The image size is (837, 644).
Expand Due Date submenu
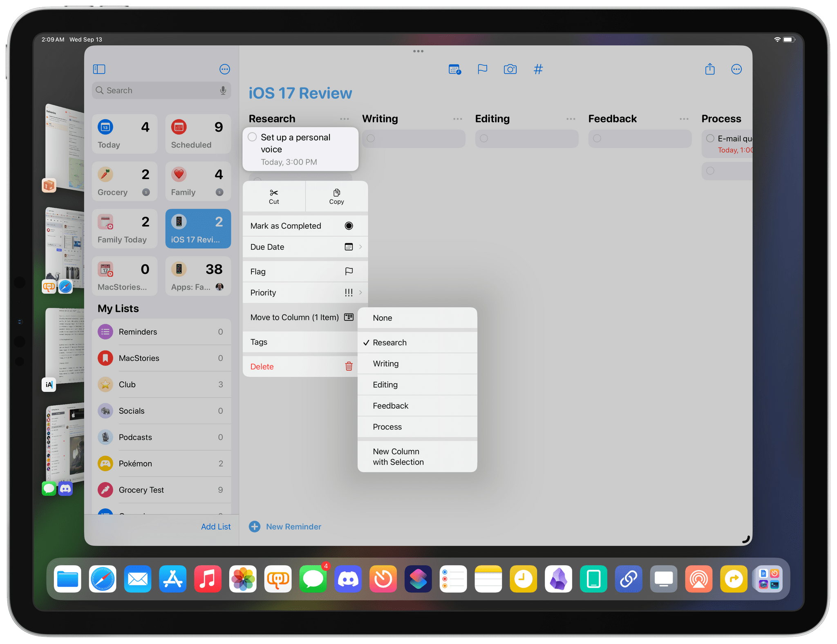tap(305, 247)
